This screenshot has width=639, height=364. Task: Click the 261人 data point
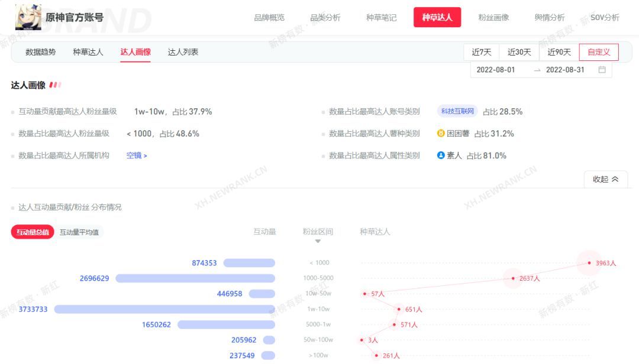[376, 356]
